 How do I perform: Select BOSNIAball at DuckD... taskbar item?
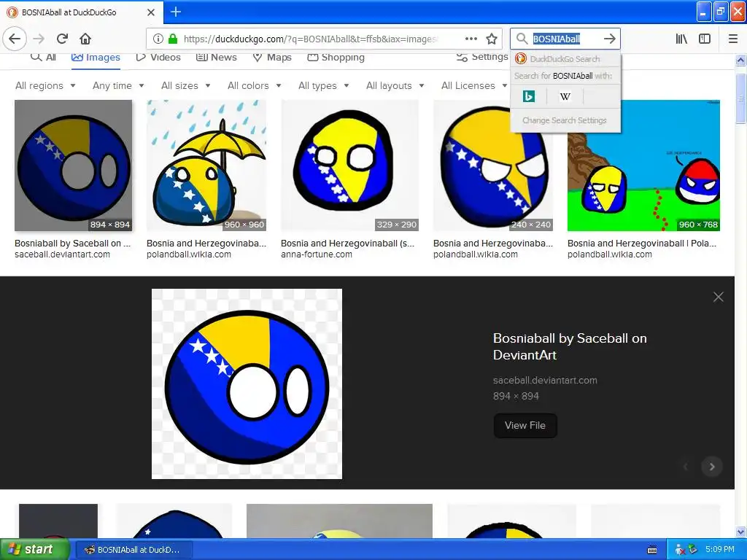134,550
